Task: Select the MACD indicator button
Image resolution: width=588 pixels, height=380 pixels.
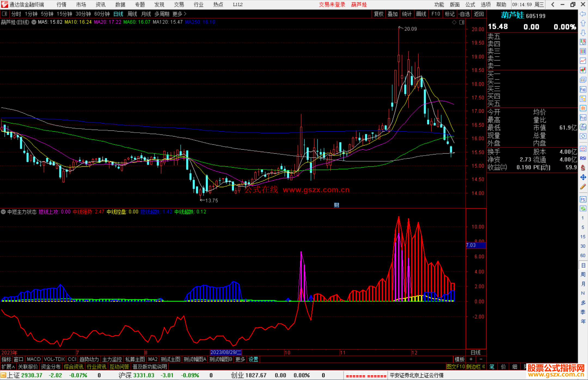Action: [33, 359]
